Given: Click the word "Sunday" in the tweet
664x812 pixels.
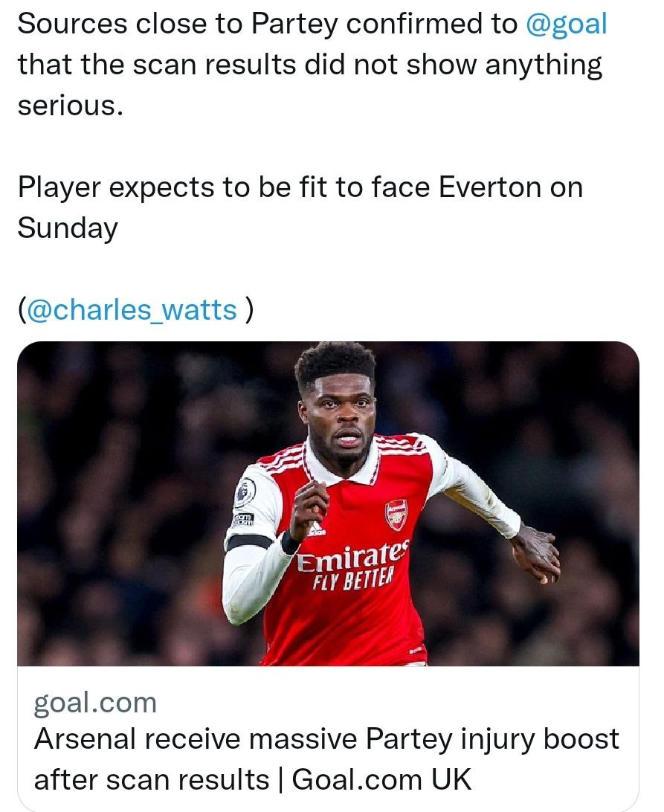Looking at the screenshot, I should tap(68, 228).
